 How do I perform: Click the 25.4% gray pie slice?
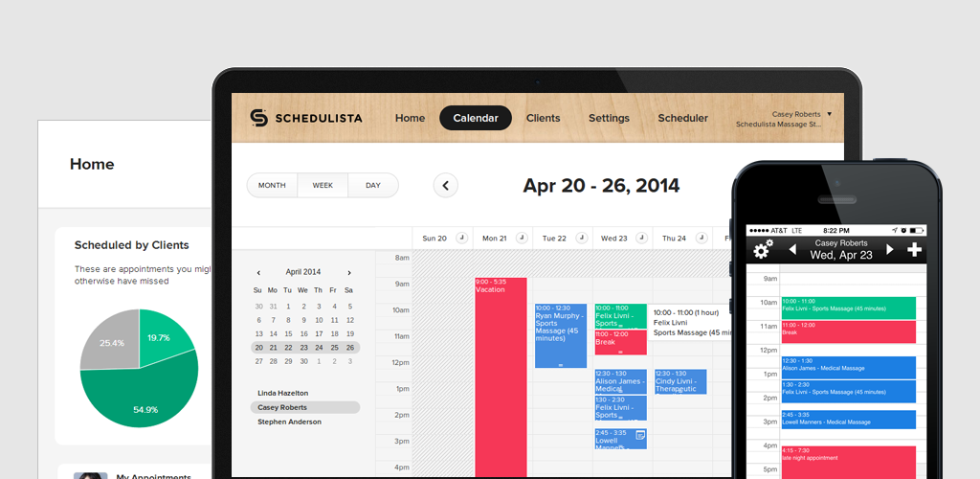[x=111, y=341]
